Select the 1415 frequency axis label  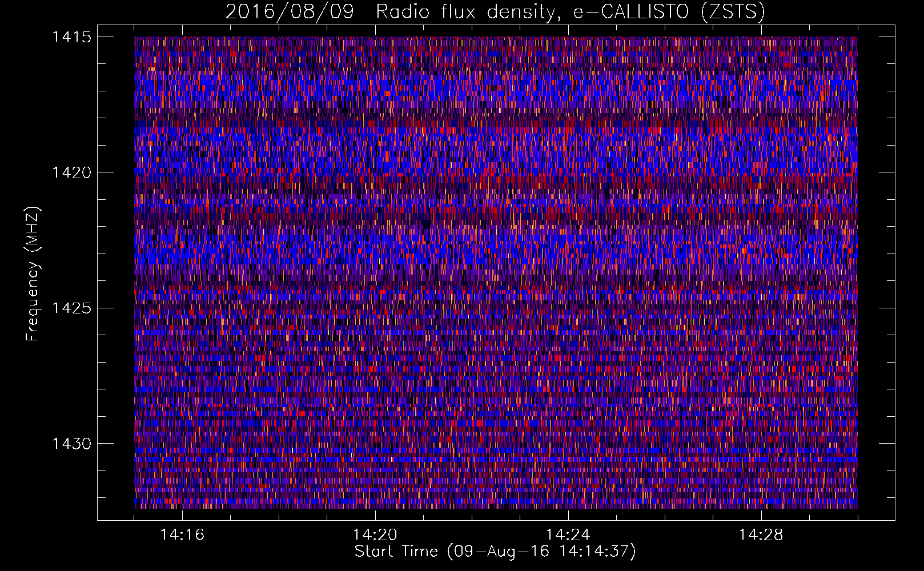(x=71, y=37)
